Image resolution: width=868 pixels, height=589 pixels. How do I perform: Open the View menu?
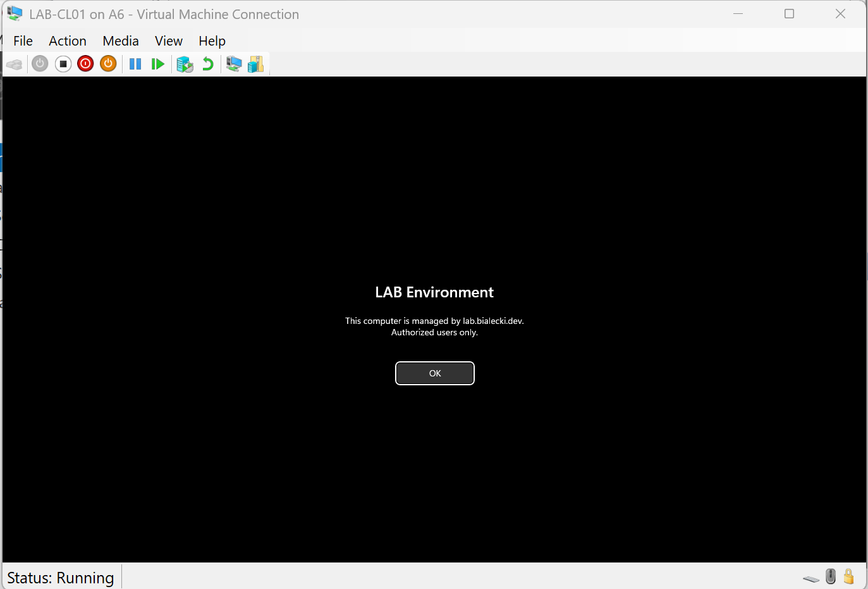click(169, 41)
